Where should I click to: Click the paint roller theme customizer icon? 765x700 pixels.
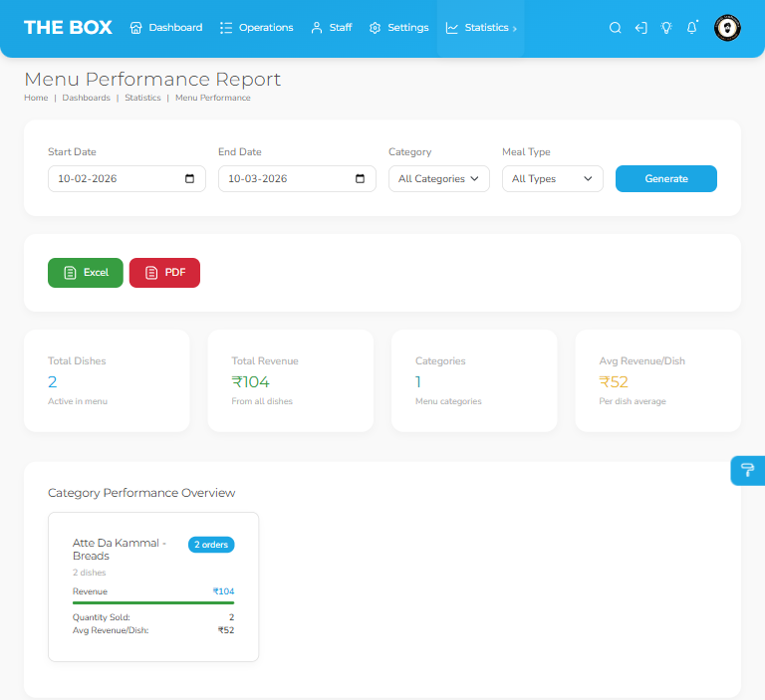pyautogui.click(x=747, y=471)
